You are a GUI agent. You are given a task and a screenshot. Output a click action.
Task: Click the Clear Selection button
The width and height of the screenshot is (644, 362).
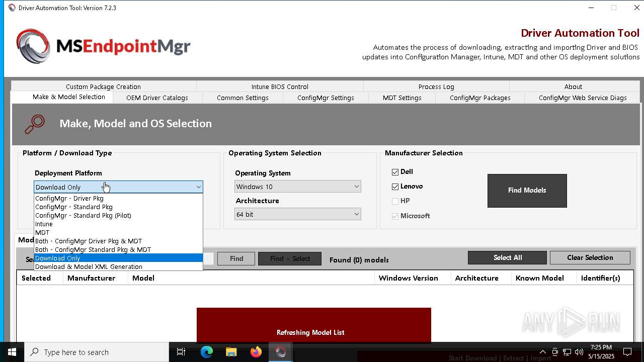pyautogui.click(x=590, y=257)
